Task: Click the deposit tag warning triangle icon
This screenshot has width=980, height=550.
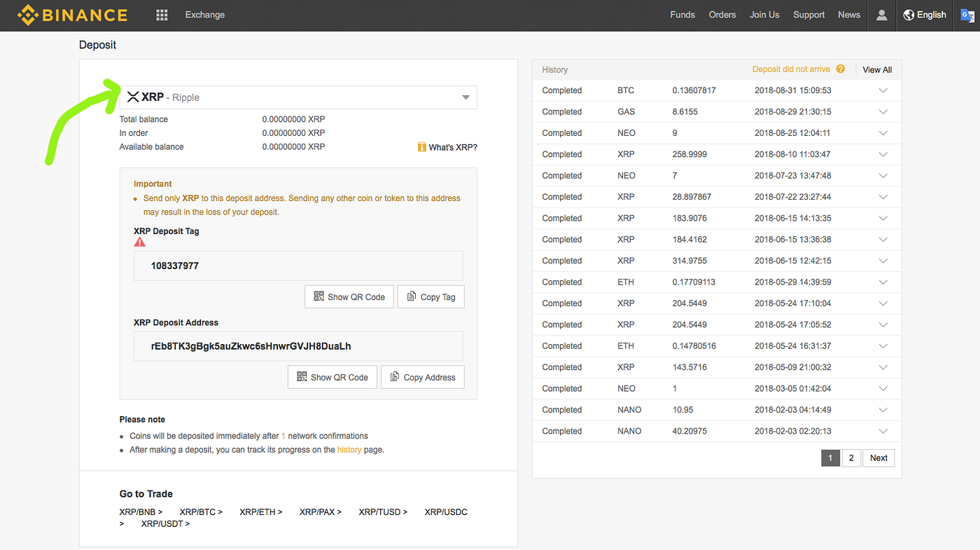Action: pos(140,242)
